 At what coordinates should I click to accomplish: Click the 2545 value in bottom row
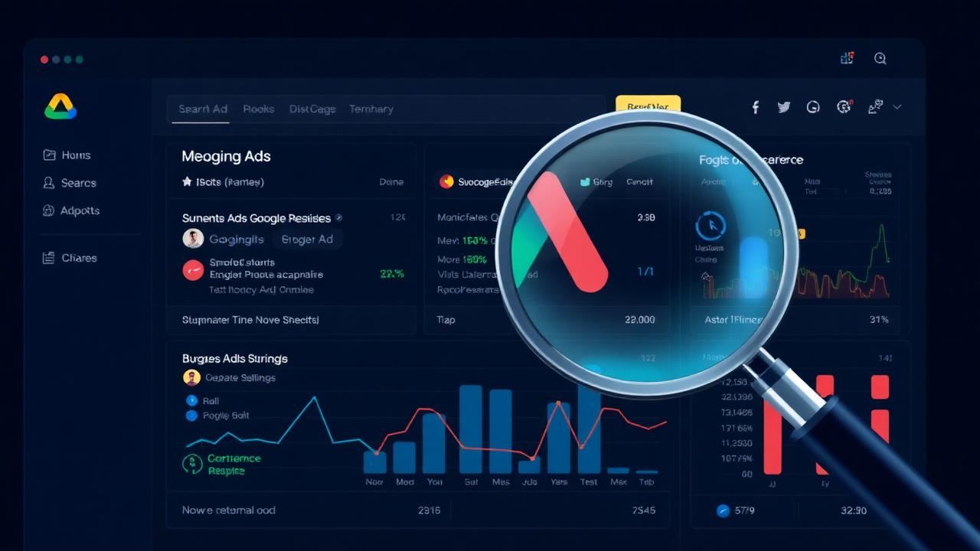644,510
